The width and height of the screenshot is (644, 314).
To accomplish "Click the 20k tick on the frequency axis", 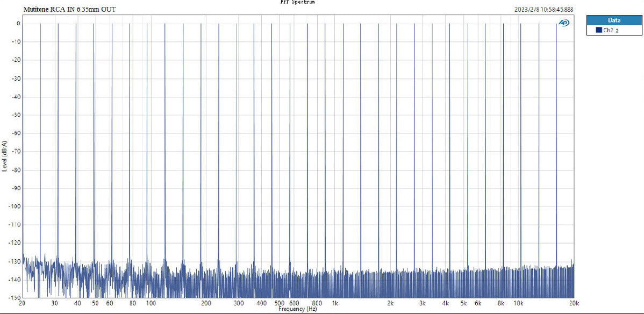I will [x=574, y=303].
